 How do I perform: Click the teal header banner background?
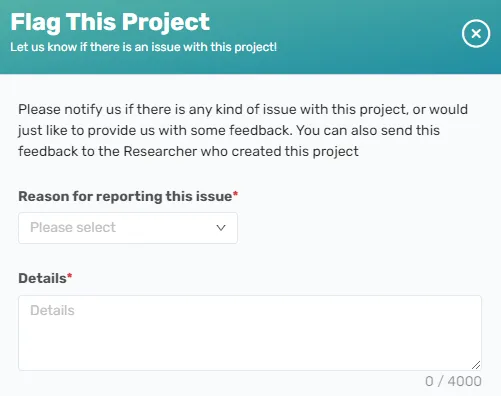pyautogui.click(x=350, y=37)
